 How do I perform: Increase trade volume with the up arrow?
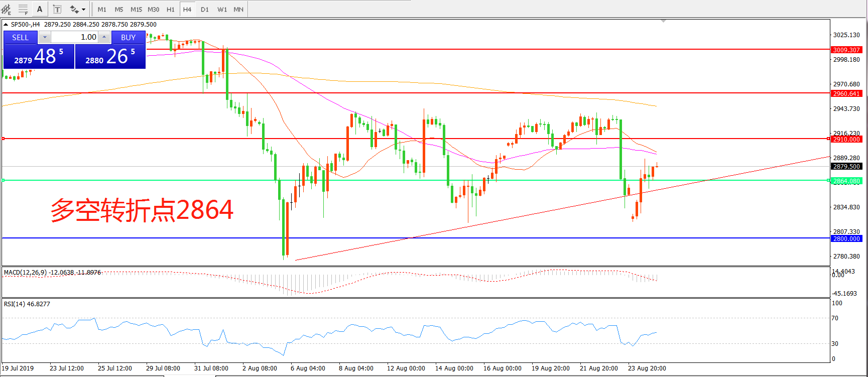coord(104,37)
